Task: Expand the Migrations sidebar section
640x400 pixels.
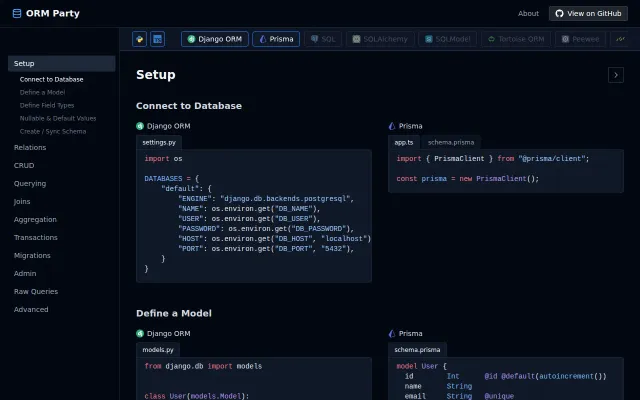Action: 32,255
